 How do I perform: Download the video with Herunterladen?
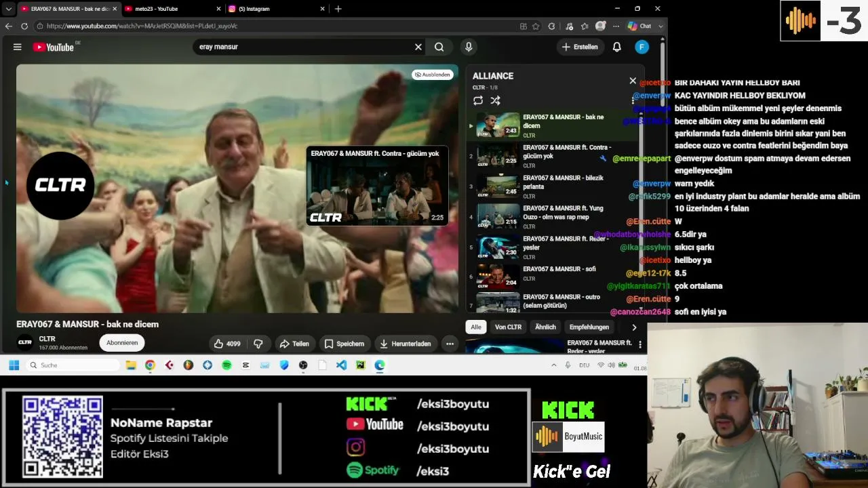(x=405, y=344)
